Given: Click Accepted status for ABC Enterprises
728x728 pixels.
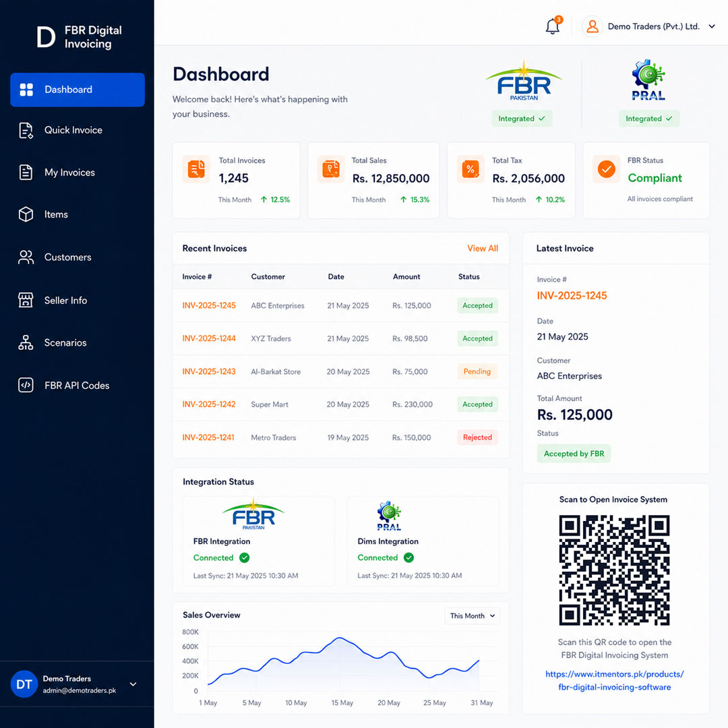Looking at the screenshot, I should click(x=477, y=305).
